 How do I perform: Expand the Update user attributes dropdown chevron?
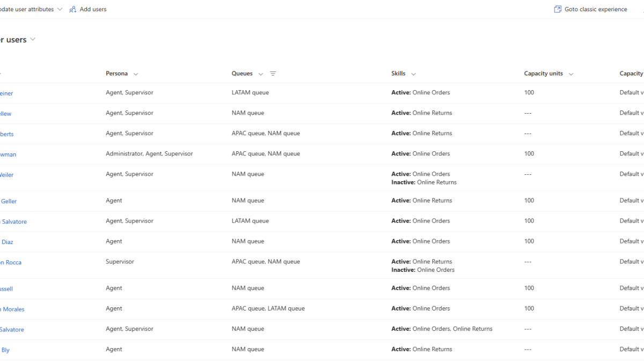(60, 9)
